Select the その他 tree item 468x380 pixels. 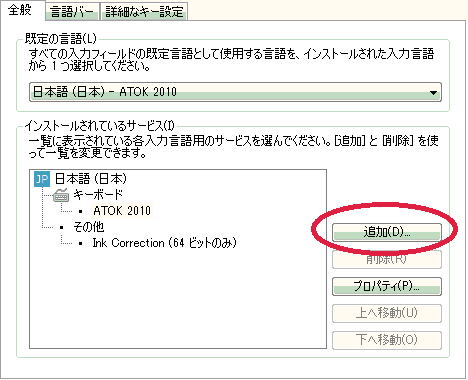pos(89,227)
